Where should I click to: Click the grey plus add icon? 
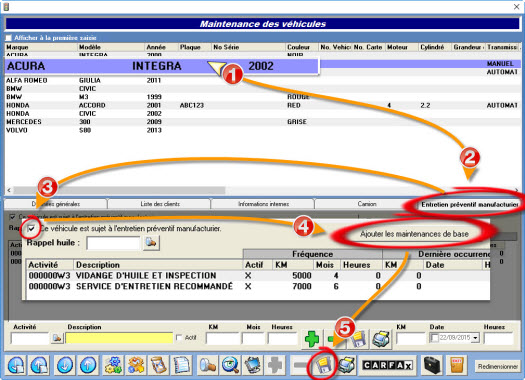(x=275, y=365)
